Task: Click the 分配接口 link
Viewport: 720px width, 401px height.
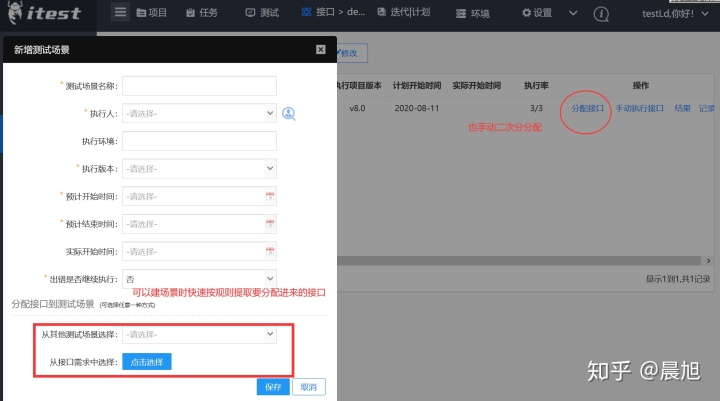Action: point(587,108)
